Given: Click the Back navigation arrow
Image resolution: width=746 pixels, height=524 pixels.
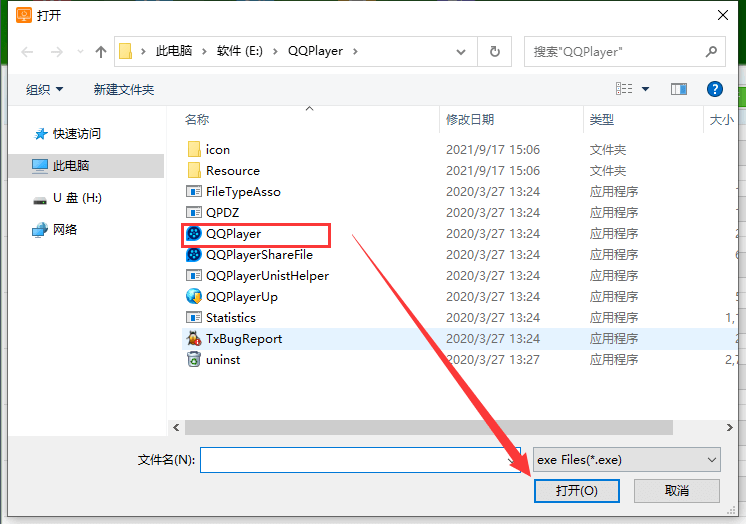Looking at the screenshot, I should 27,51.
